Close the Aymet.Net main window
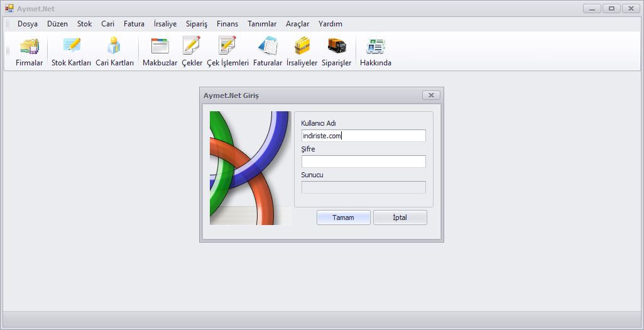Screen dimensions: 644x330 (x=631, y=9)
